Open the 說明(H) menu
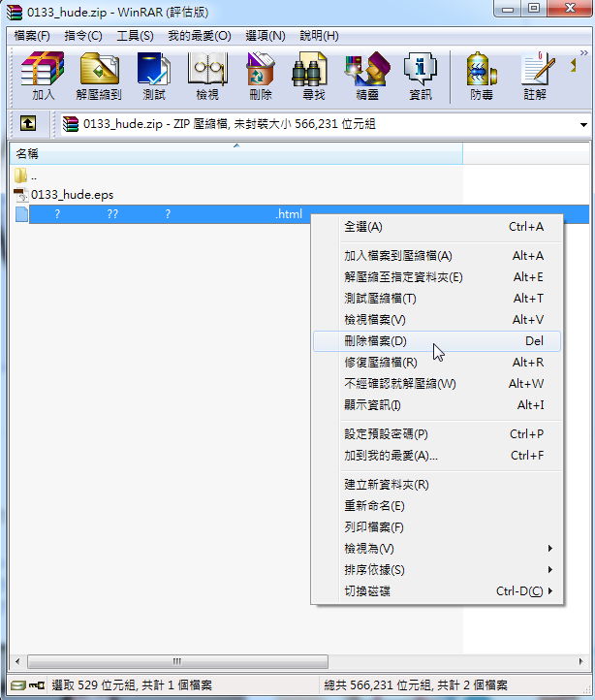The height and width of the screenshot is (700, 595). click(319, 36)
